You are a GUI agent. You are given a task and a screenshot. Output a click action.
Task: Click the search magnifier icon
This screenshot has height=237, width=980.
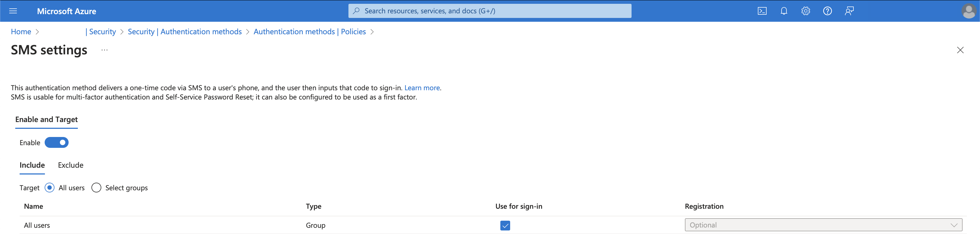(356, 11)
